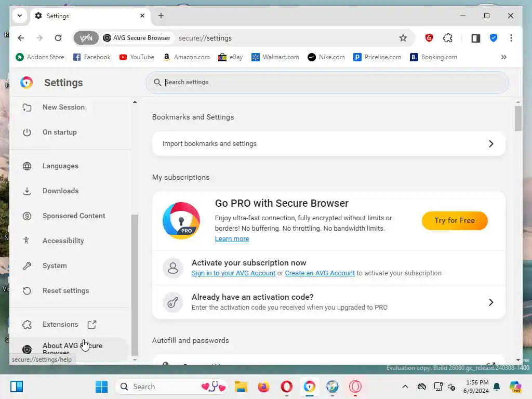Open File Explorer from taskbar
Viewport: 532px width, 399px height.
[x=241, y=387]
